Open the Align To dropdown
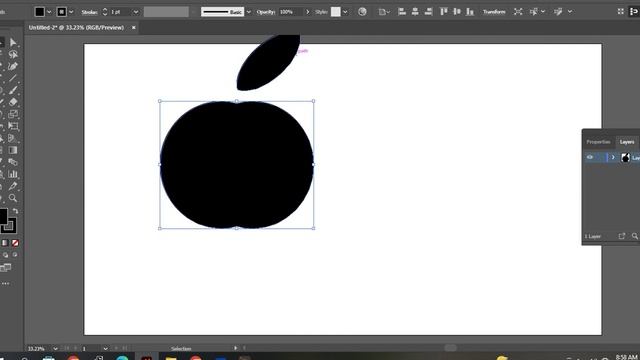 click(x=383, y=12)
